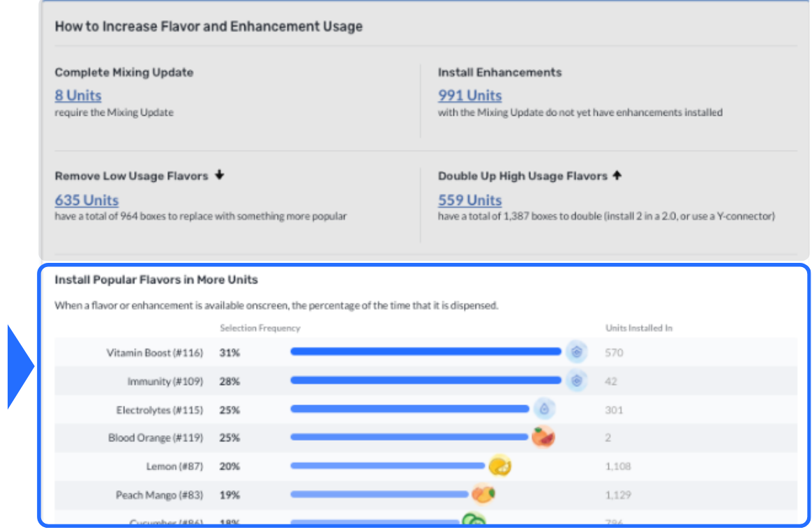This screenshot has height=532, width=812.
Task: Select the Peach Mango (#83) row label
Action: click(x=160, y=495)
